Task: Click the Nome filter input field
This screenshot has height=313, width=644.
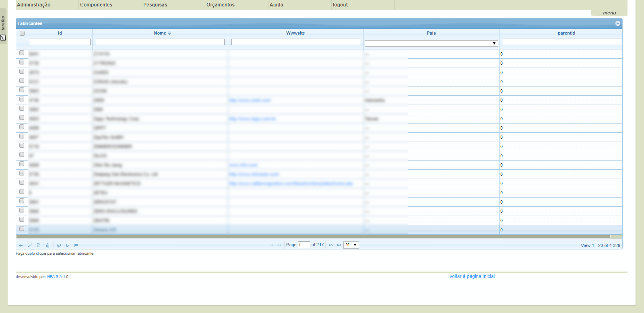Action: point(160,42)
